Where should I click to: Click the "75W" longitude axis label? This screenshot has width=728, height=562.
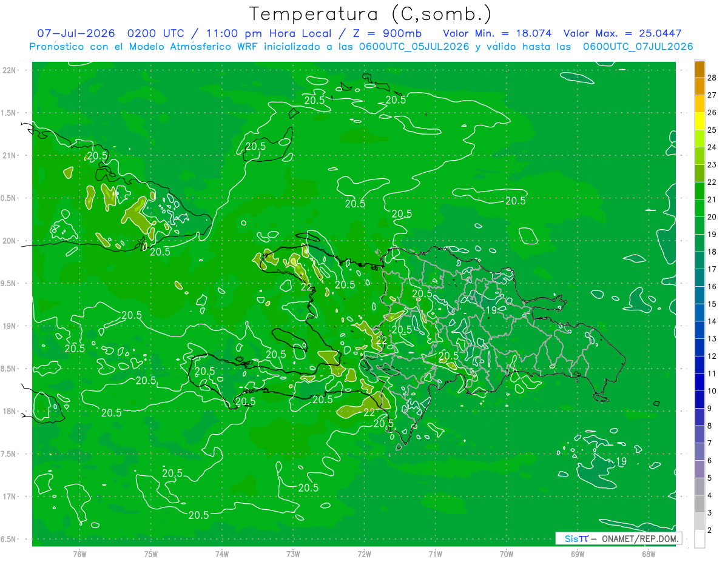(x=150, y=554)
